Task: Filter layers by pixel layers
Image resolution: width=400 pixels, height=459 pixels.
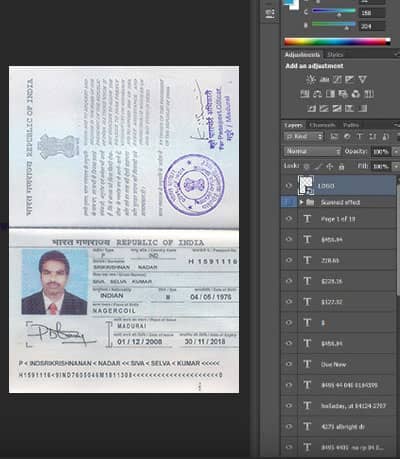Action: click(x=334, y=137)
